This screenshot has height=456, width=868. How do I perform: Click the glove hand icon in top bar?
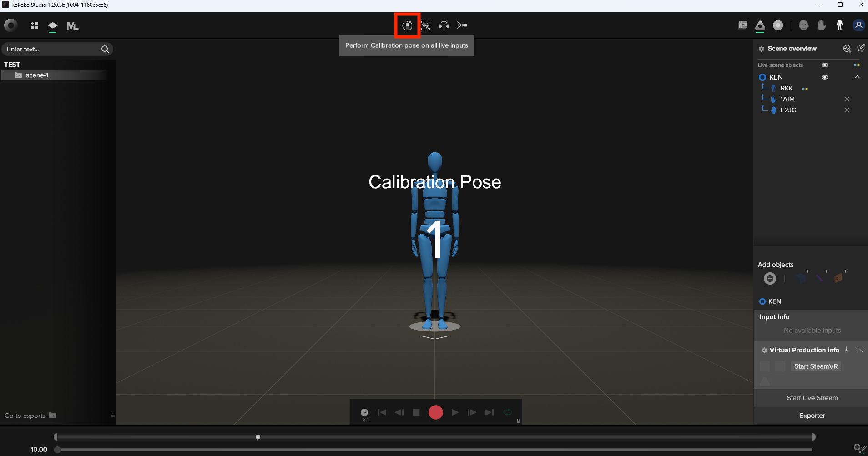(x=822, y=25)
